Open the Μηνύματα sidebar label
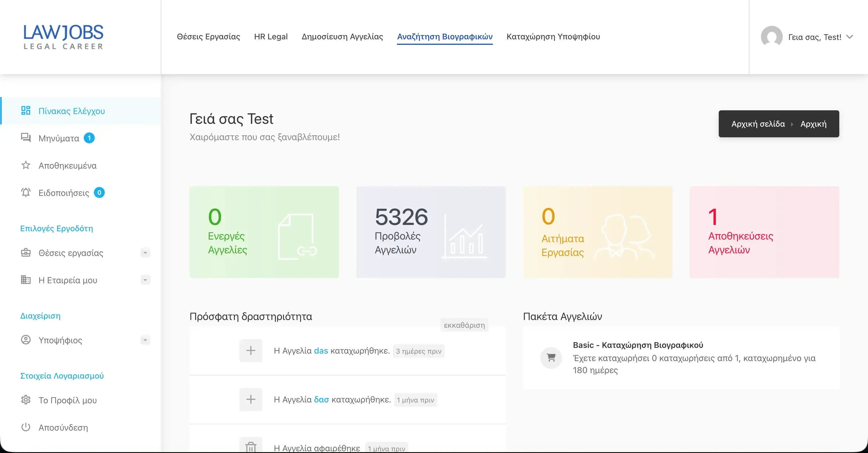868x453 pixels. point(59,138)
